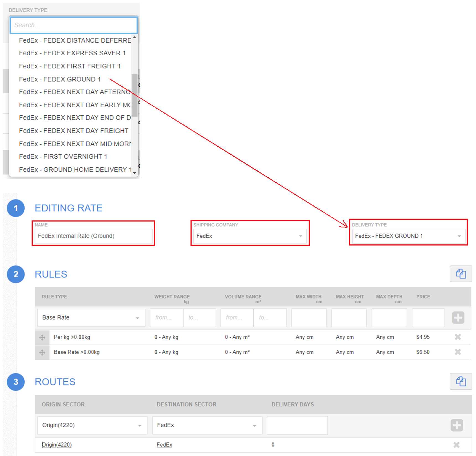Viewport: 476px width, 456px height.
Task: Open the Origin Sector dropdown
Action: tap(92, 425)
